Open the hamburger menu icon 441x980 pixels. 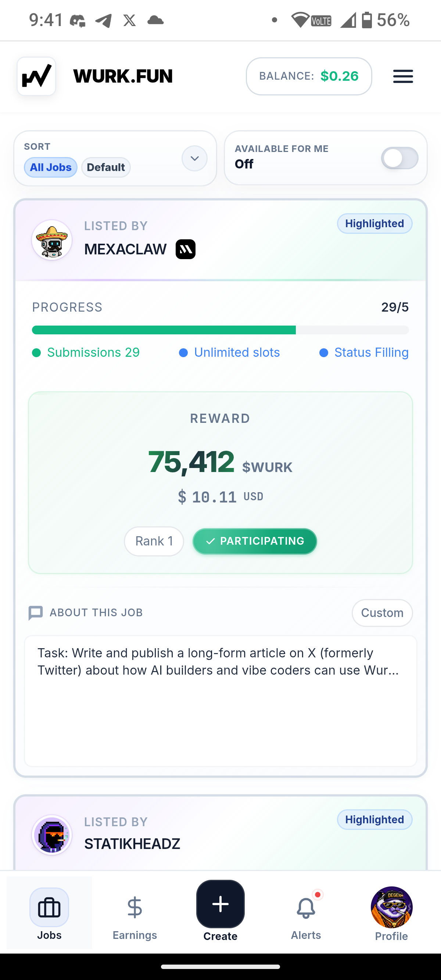tap(403, 76)
